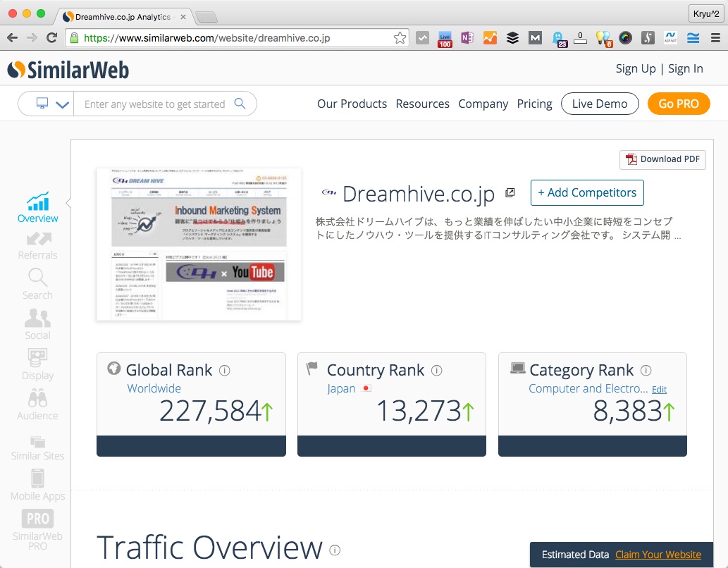Image resolution: width=728 pixels, height=568 pixels.
Task: Show Global Rank info tooltip
Action: click(225, 371)
